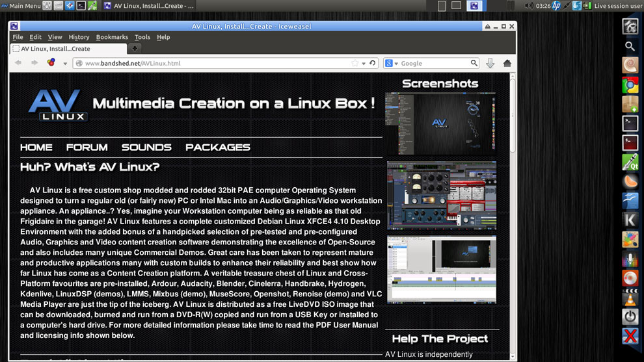Viewport: 644px width, 362px height.
Task: Open a new tab with the plus button
Action: (x=134, y=49)
